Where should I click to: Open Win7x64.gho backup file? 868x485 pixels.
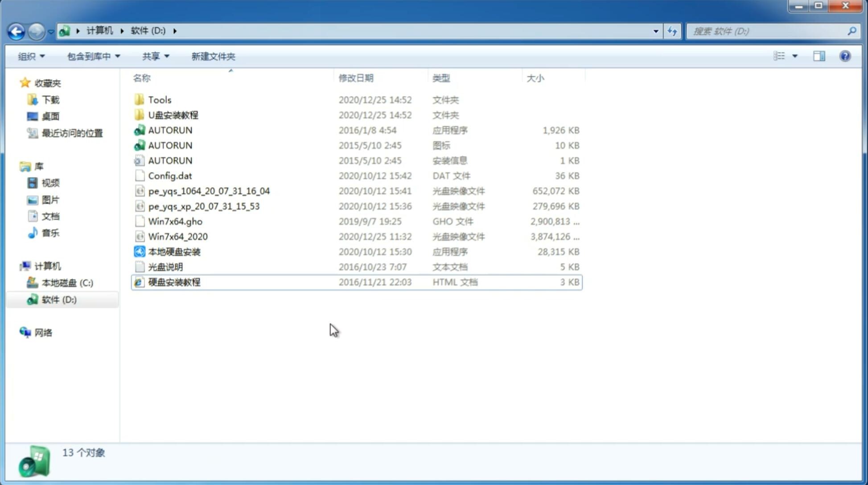click(176, 221)
